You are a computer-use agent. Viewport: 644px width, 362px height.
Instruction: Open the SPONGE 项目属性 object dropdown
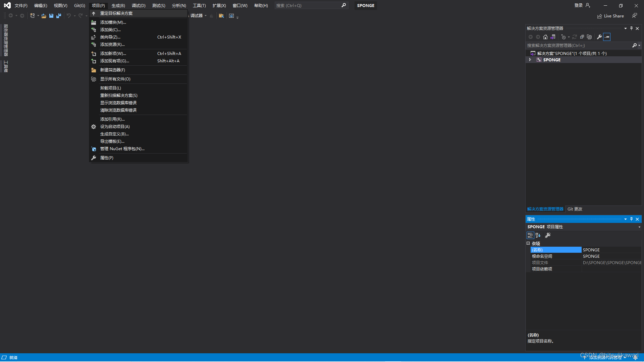point(639,227)
